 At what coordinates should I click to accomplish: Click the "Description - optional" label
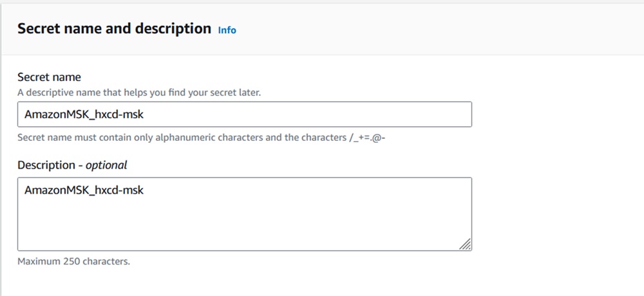pyautogui.click(x=72, y=165)
